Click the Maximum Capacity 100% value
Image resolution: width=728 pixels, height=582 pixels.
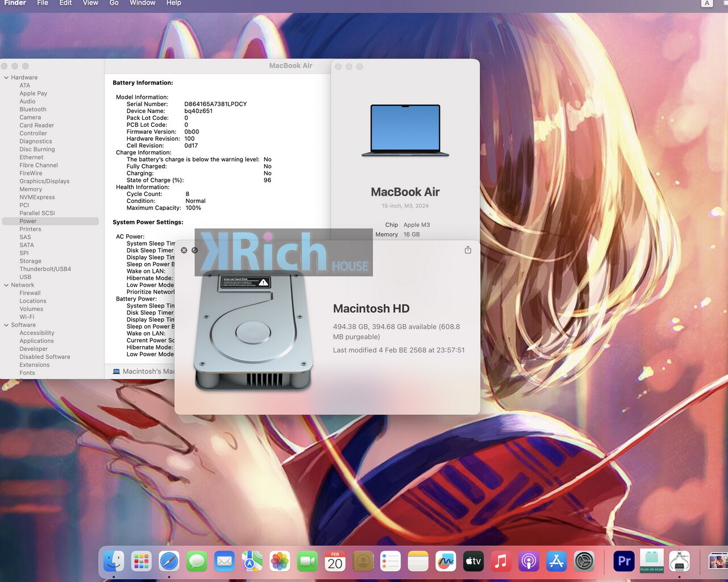[193, 208]
